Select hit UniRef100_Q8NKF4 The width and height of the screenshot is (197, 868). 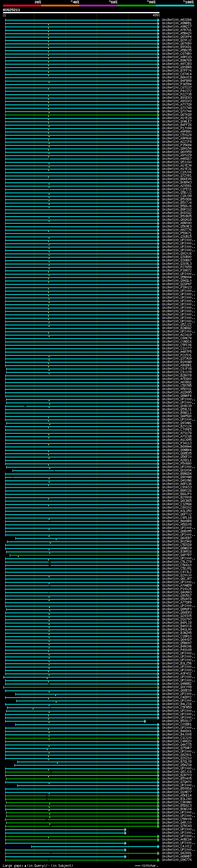[x=177, y=396]
